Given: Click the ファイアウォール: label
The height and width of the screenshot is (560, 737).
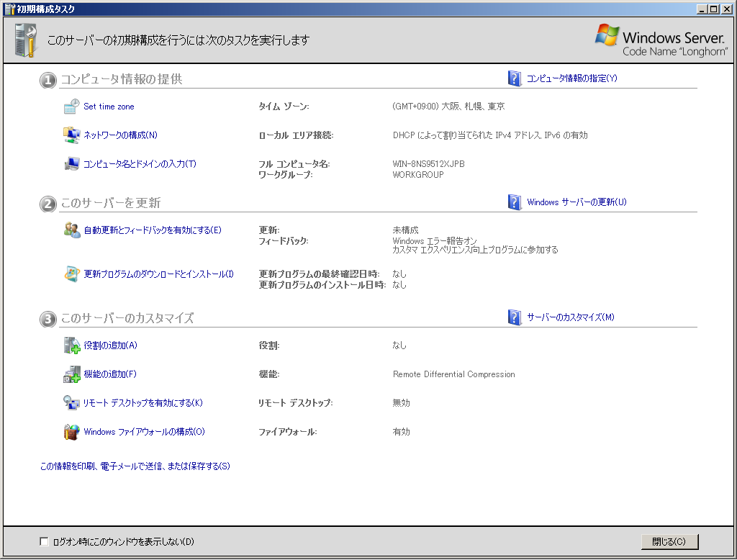Looking at the screenshot, I should (x=288, y=432).
